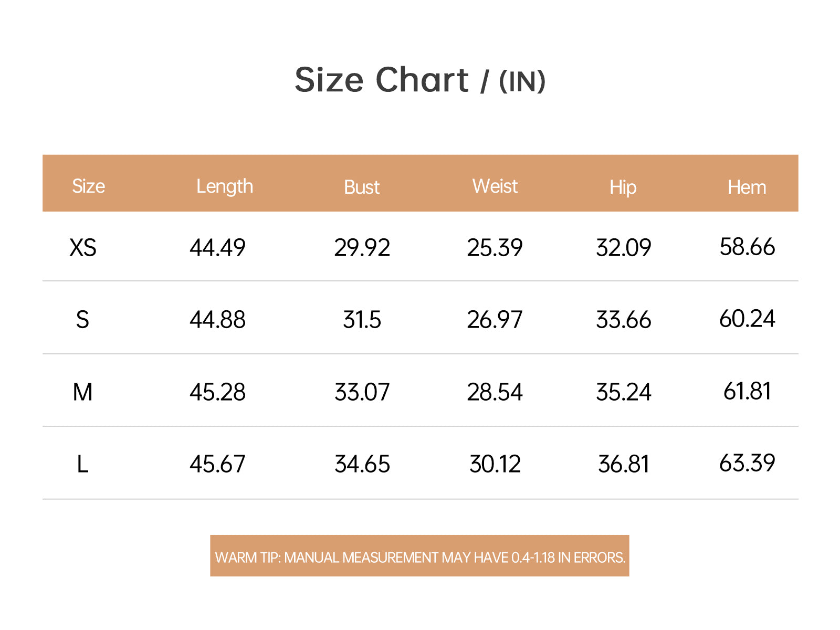Select the M size row label

click(x=82, y=392)
